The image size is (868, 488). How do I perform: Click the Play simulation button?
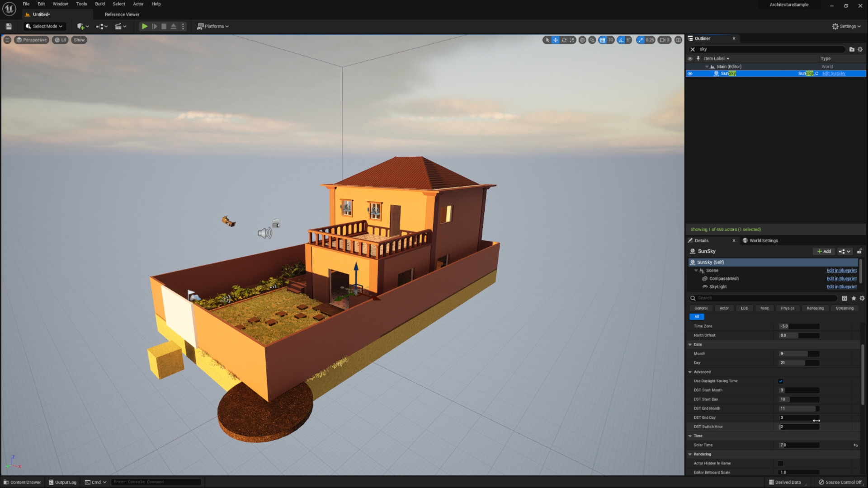(144, 26)
